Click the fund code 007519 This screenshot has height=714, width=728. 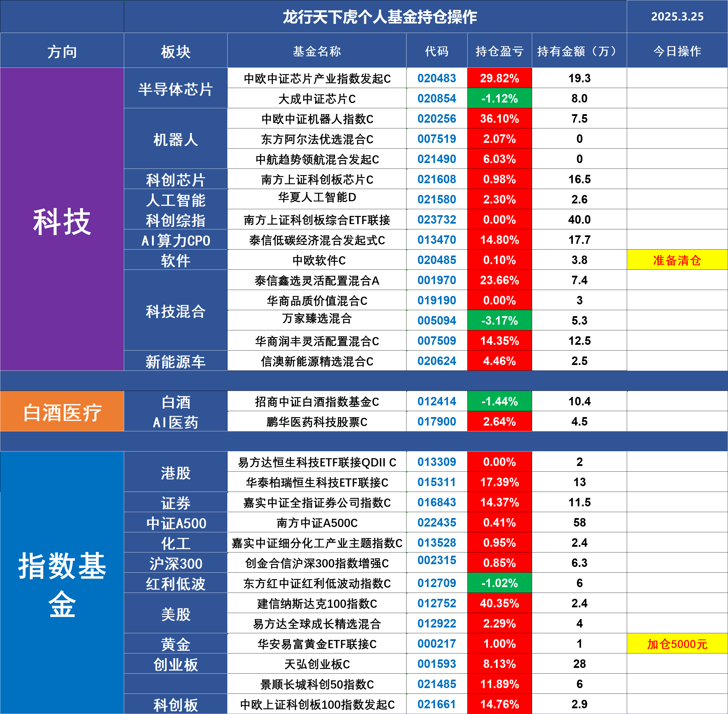pos(437,139)
